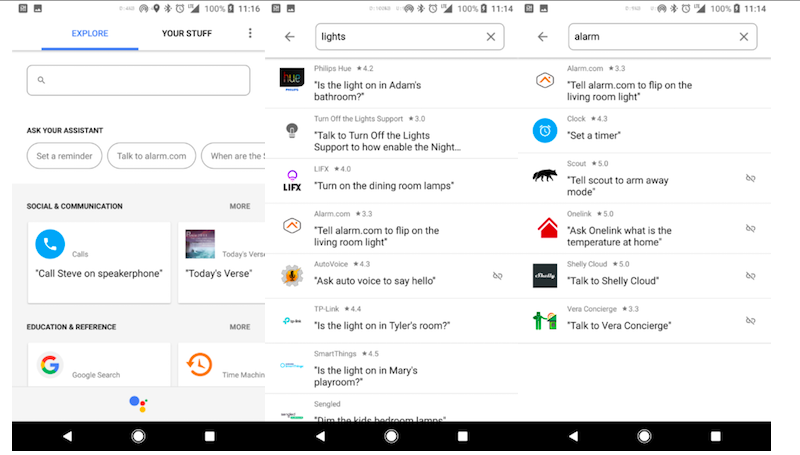
Task: Select the blue Calls phone icon
Action: tap(50, 244)
